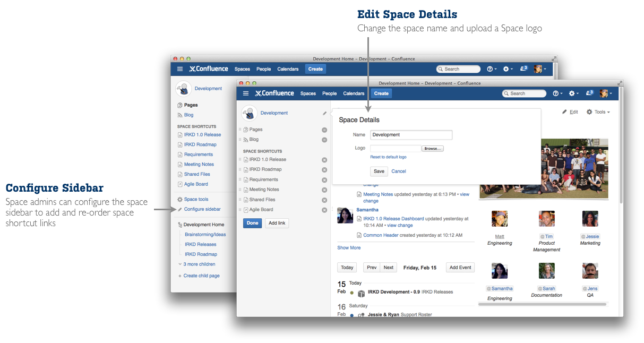Screen dimensions: 644x343
Task: Click Done to finish configuring sidebar
Action: pos(252,223)
